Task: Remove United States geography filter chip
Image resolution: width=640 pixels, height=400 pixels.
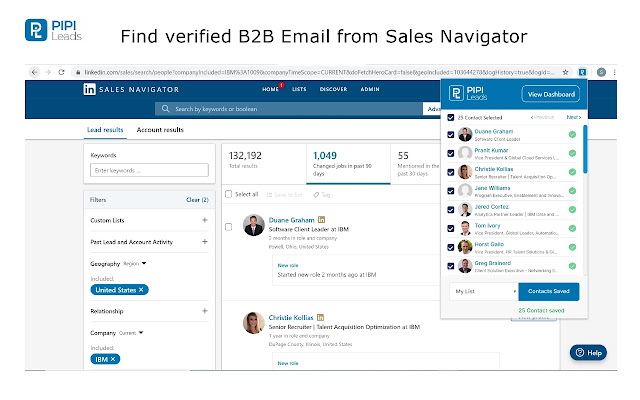Action: [x=141, y=290]
